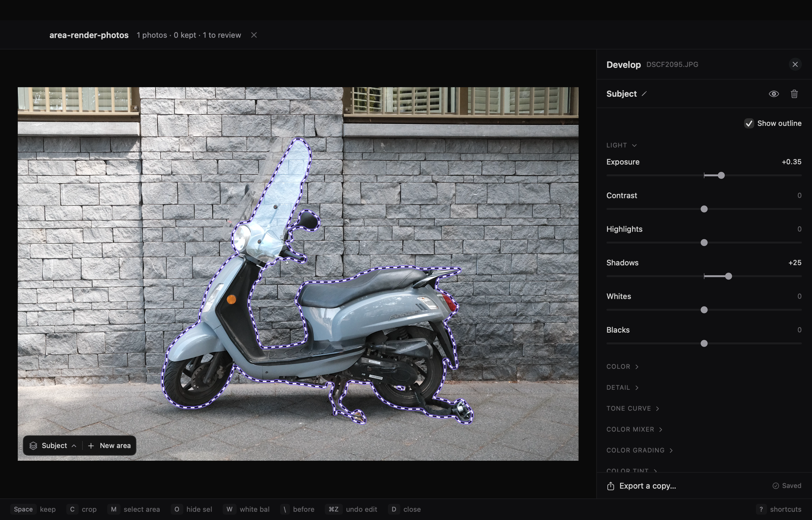Expand the TONE CURVE section
This screenshot has width=812, height=520.
pos(633,409)
